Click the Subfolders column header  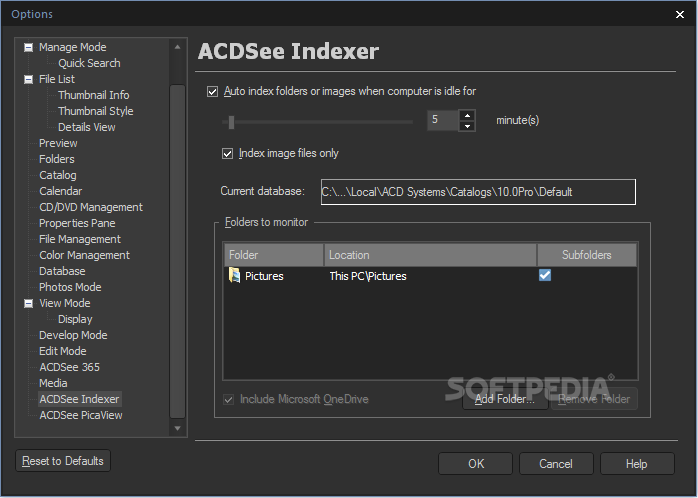tap(587, 255)
